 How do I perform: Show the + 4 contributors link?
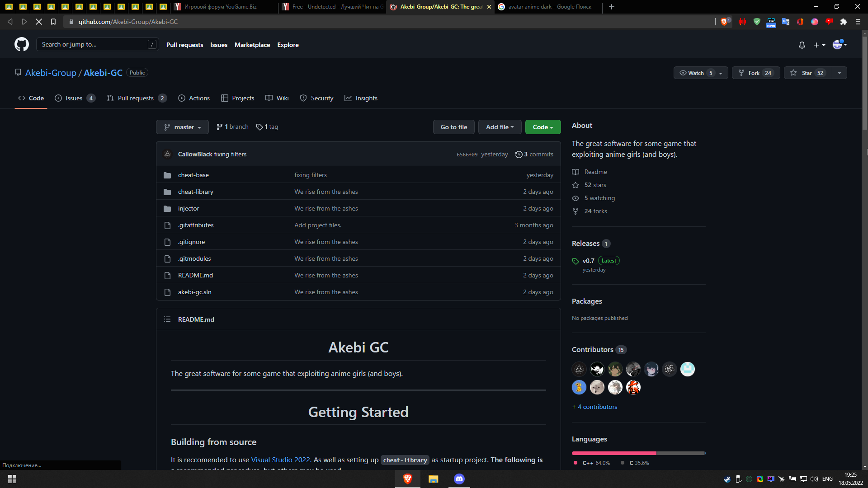point(594,407)
